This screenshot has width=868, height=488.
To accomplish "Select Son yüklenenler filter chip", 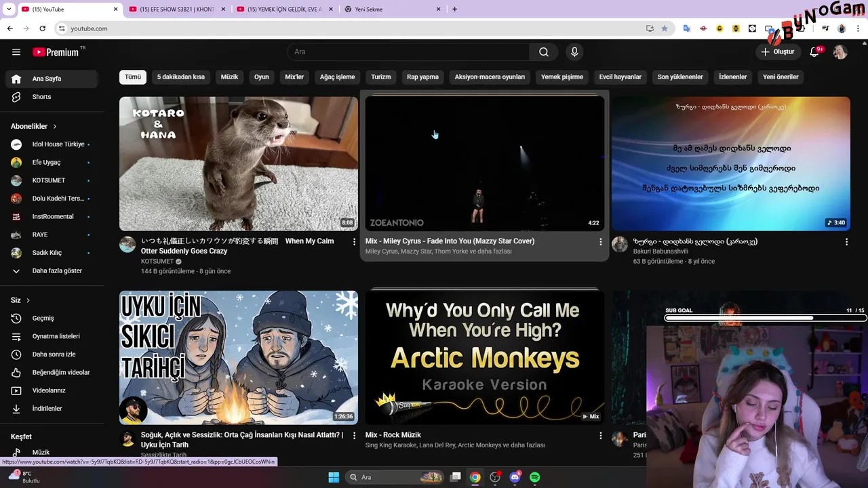I will [x=680, y=77].
